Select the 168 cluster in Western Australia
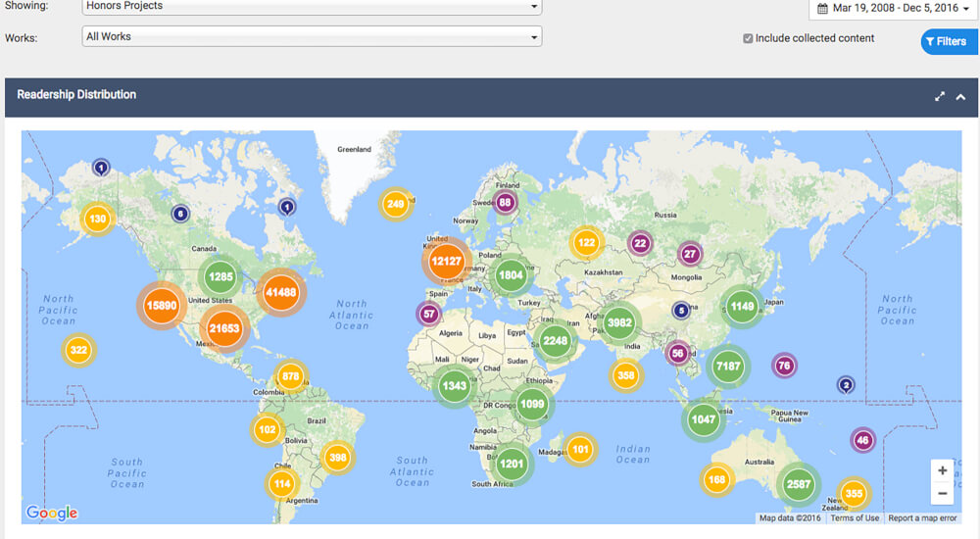Viewport: 980px width, 539px height. [717, 479]
